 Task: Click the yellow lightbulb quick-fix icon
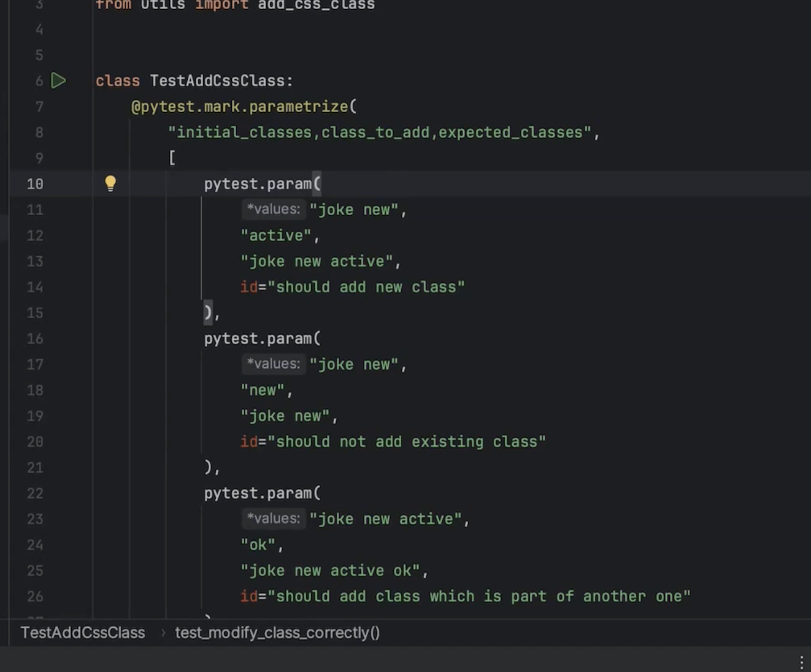click(x=110, y=183)
